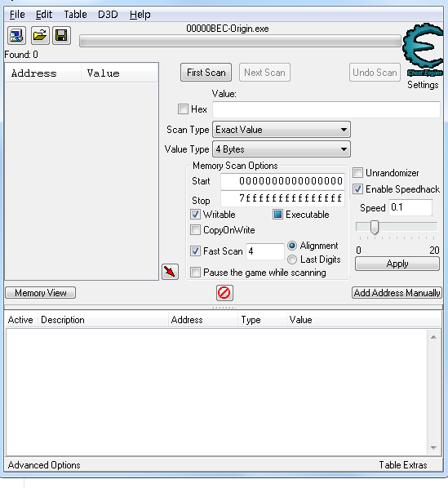Click the open folder icon
448x488 pixels.
click(x=40, y=35)
